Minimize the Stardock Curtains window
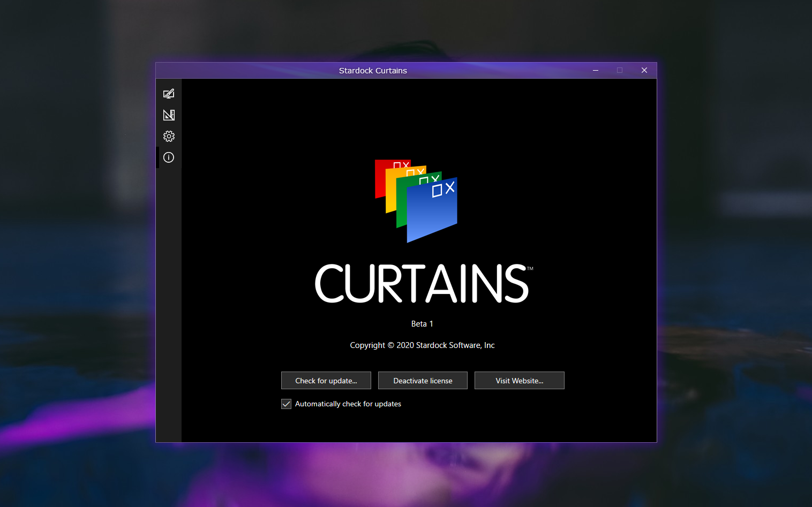This screenshot has height=507, width=812. [x=596, y=71]
